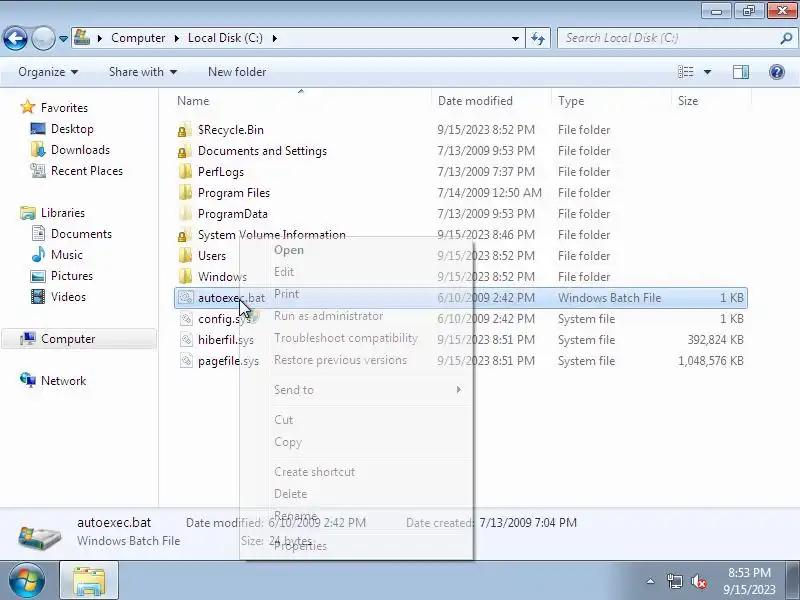This screenshot has height=600, width=800.
Task: Expand the Send to submenu
Action: click(357, 390)
